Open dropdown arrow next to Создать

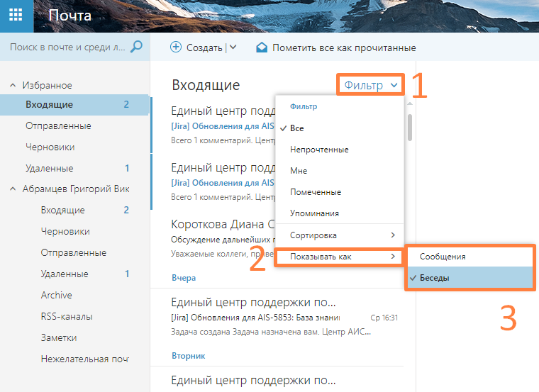click(233, 47)
